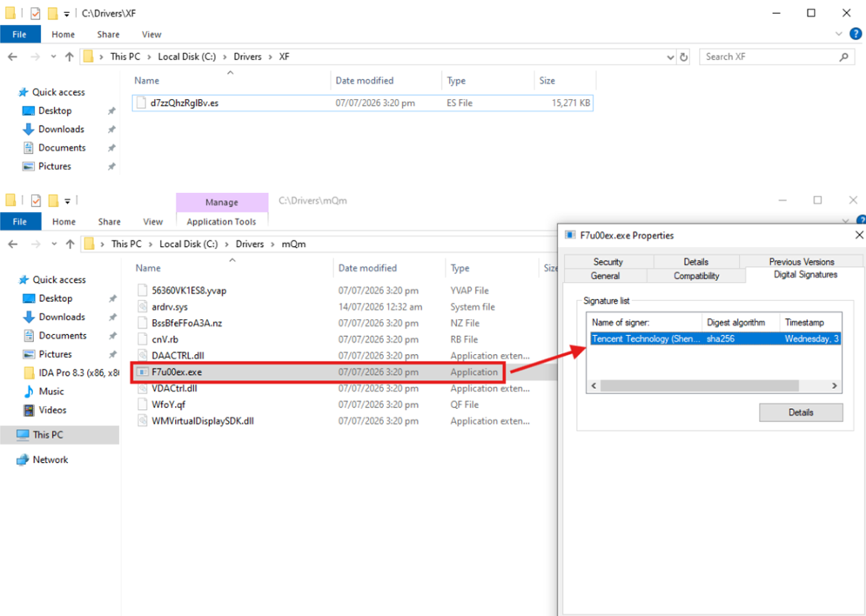This screenshot has height=616, width=866.
Task: Open Home ribbon tab in XF window
Action: click(x=63, y=34)
